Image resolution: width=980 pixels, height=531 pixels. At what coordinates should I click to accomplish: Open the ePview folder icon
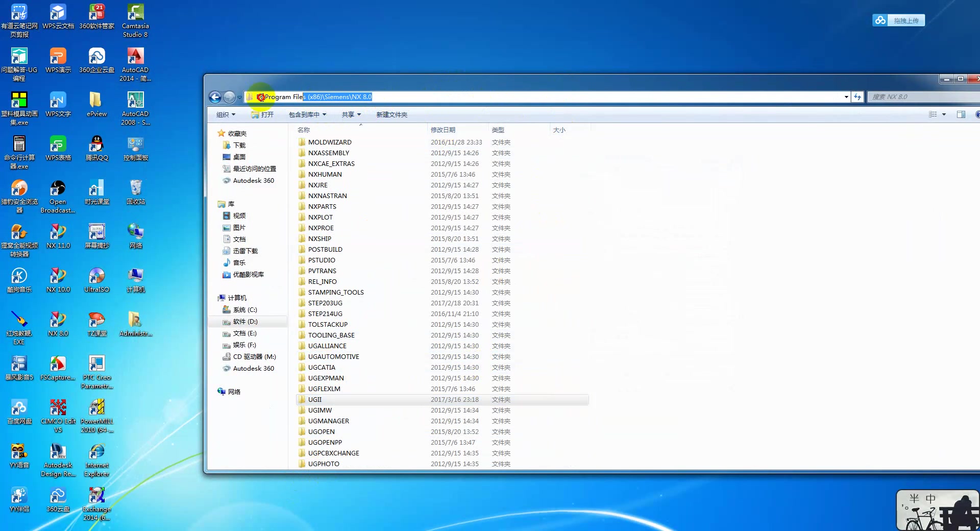tap(96, 104)
